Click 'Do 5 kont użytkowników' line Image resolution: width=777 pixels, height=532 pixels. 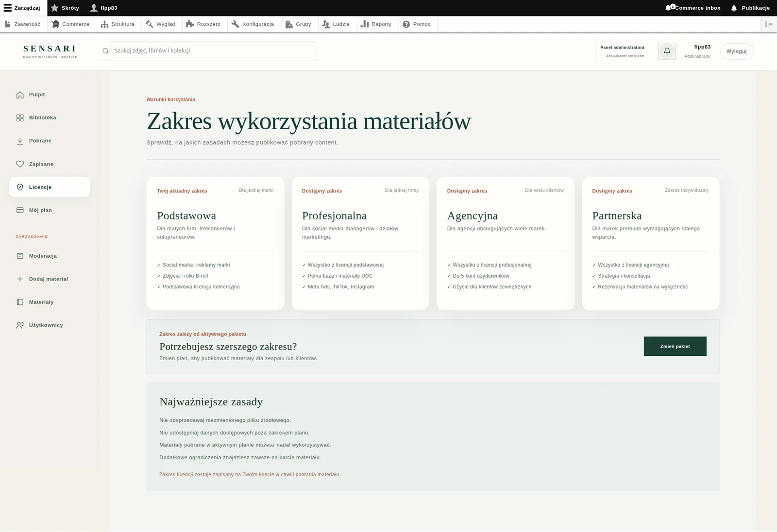[478, 276]
